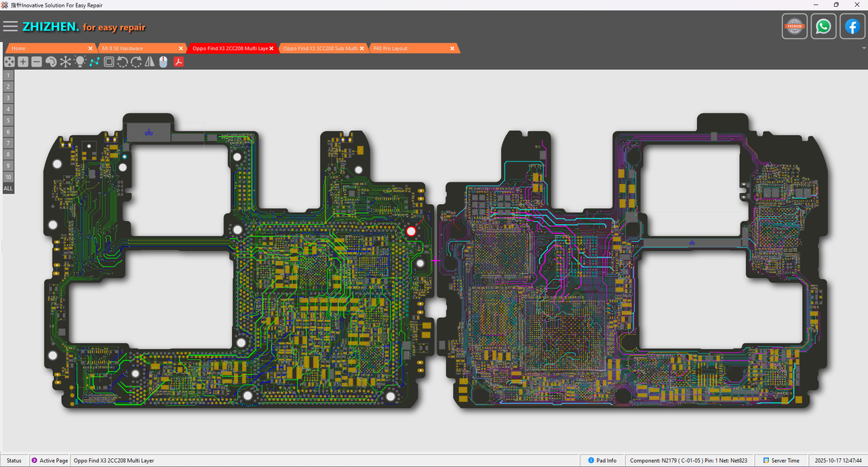Click the magenta crosshair marker between boards
This screenshot has width=868, height=467.
tap(436, 260)
